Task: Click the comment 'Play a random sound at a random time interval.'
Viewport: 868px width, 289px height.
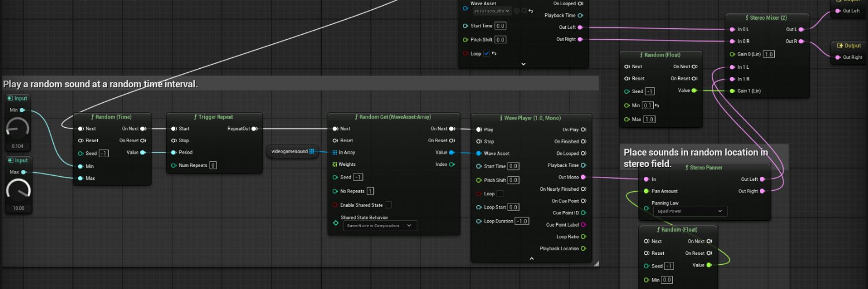Action: click(101, 84)
